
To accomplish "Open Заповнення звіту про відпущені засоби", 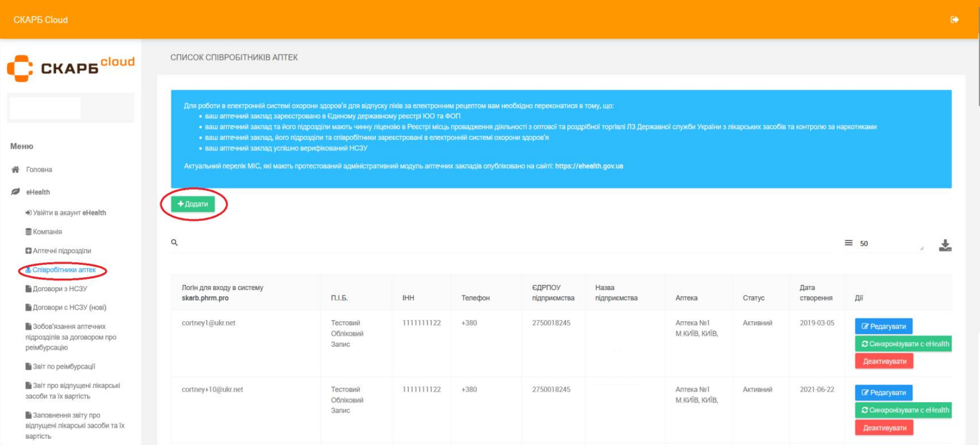I will click(75, 426).
